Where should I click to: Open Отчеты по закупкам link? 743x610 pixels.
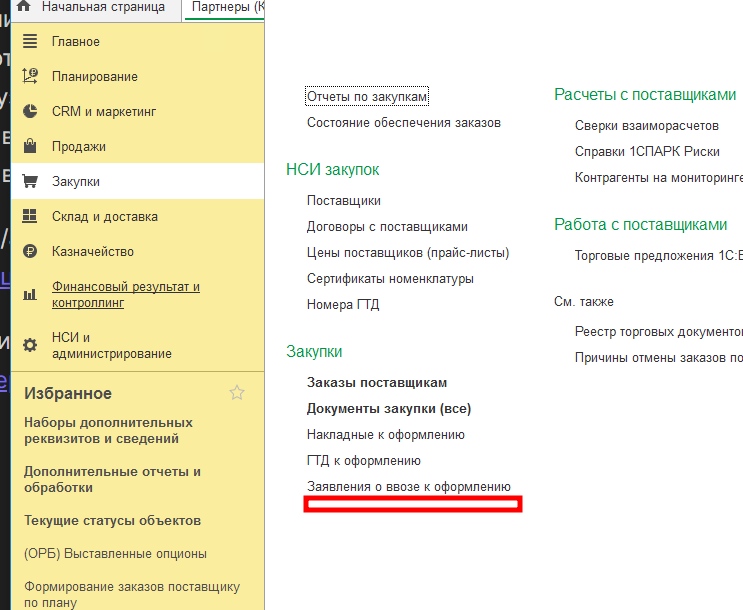[x=367, y=96]
